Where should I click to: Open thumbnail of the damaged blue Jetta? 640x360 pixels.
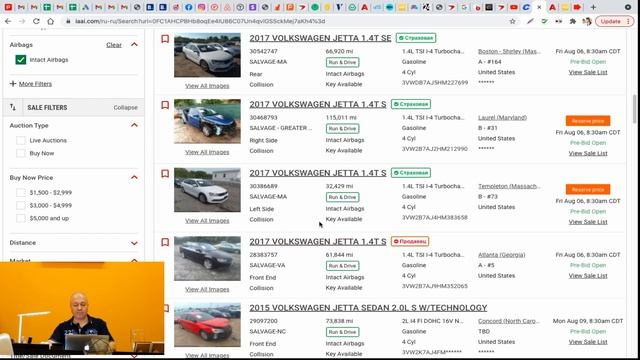coord(207,121)
